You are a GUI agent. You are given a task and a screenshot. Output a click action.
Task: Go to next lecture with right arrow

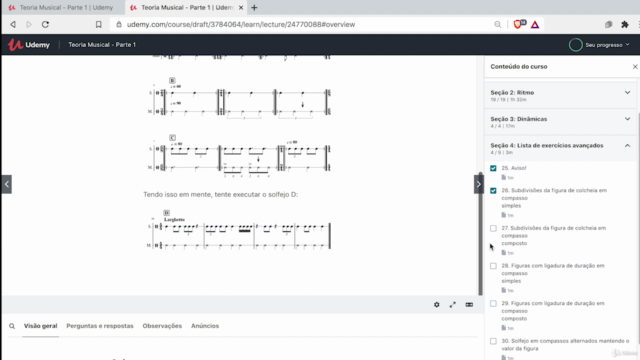pos(478,184)
